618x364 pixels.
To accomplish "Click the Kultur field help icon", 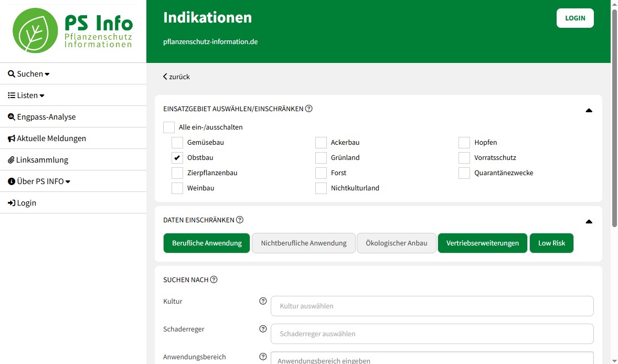I will pos(263,301).
